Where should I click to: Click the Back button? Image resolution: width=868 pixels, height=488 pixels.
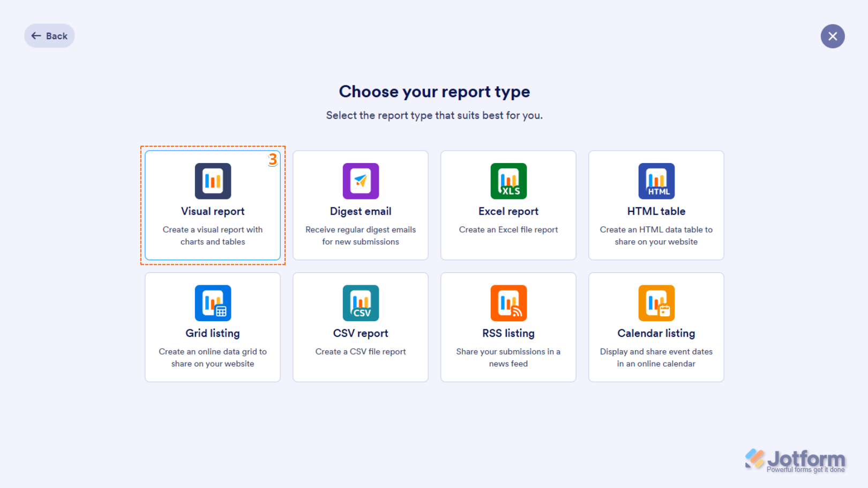49,35
